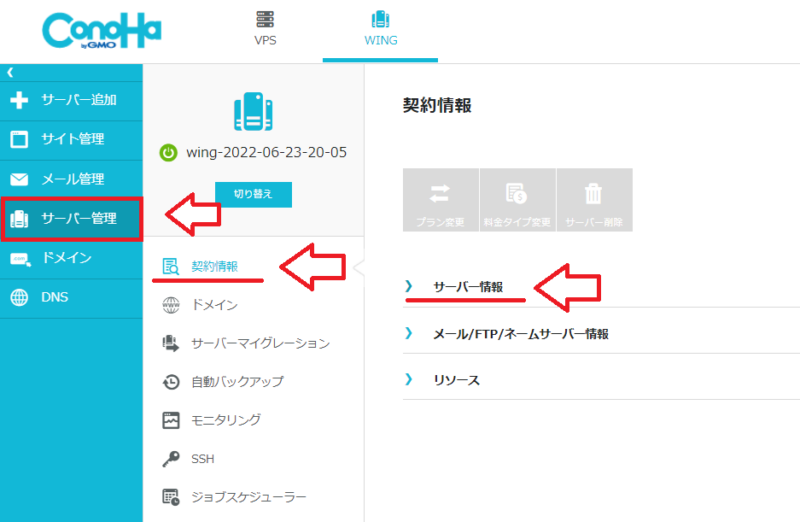The image size is (800, 522).
Task: Toggle the green server power status icon
Action: point(169,153)
